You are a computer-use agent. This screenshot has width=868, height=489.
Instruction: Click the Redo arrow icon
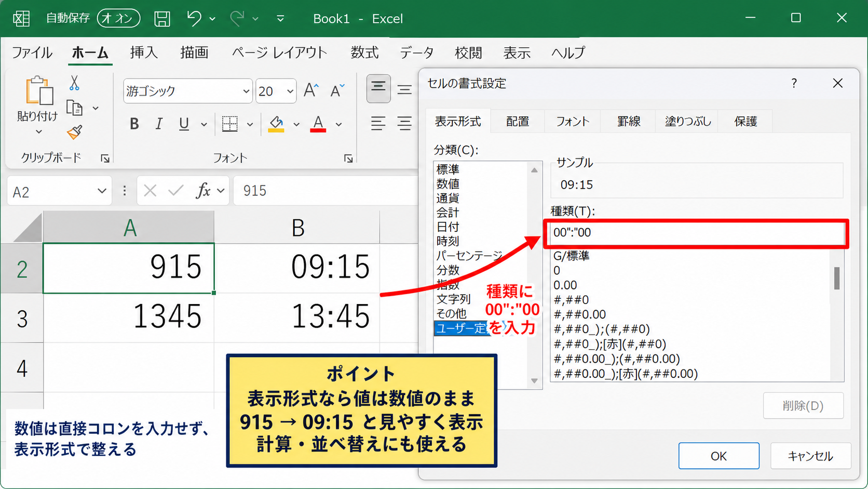point(237,18)
